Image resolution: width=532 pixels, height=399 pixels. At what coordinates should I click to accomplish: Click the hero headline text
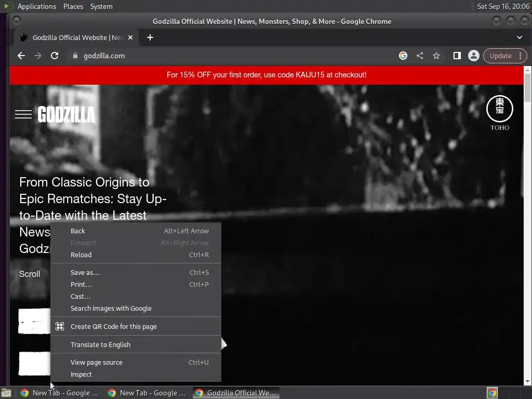click(92, 215)
